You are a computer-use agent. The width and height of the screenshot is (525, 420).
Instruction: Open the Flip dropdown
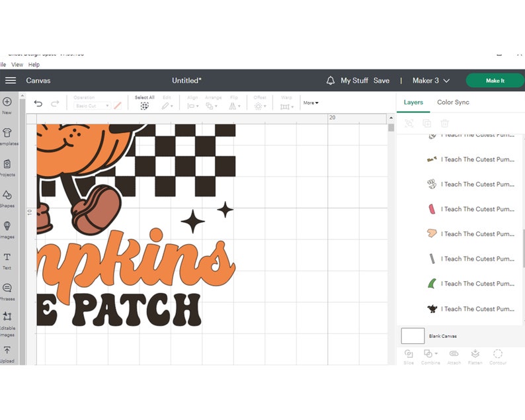235,106
